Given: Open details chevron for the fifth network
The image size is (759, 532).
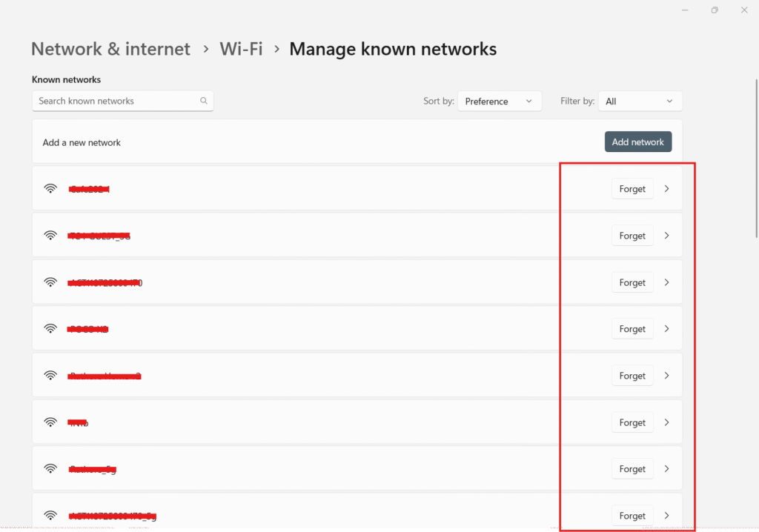Looking at the screenshot, I should [x=666, y=376].
